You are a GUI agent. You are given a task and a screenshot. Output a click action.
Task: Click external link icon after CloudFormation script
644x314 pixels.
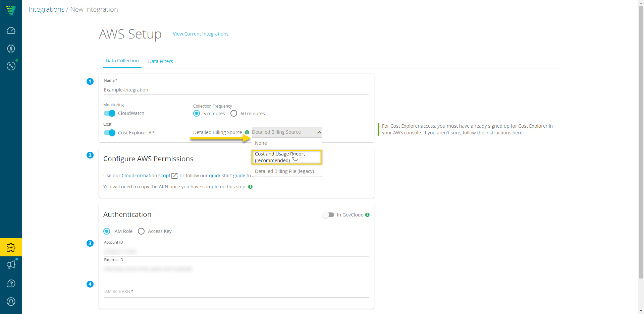174,176
